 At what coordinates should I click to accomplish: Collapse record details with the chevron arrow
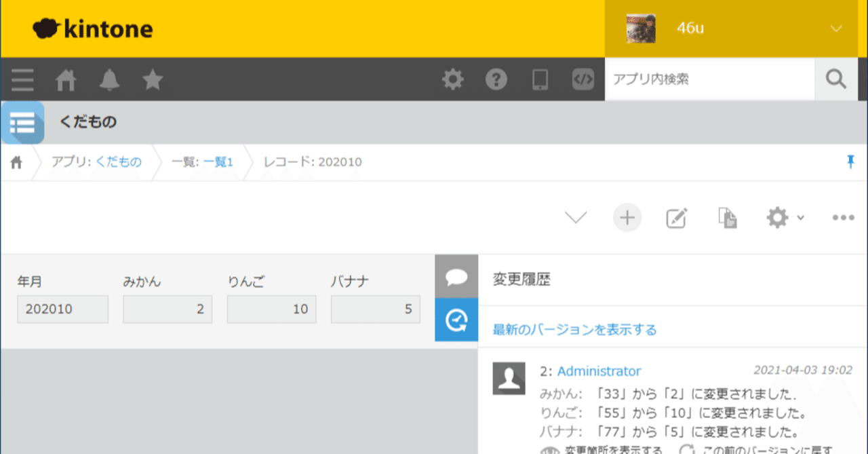(x=576, y=217)
